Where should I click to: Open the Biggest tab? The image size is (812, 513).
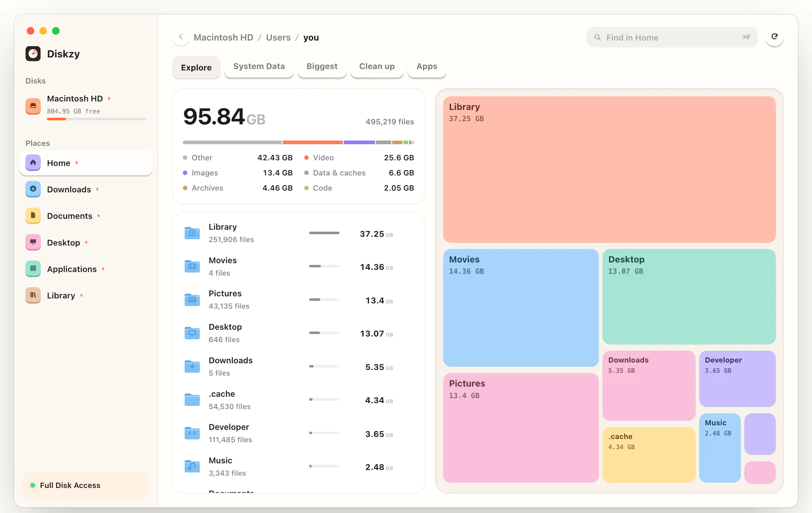(x=322, y=66)
